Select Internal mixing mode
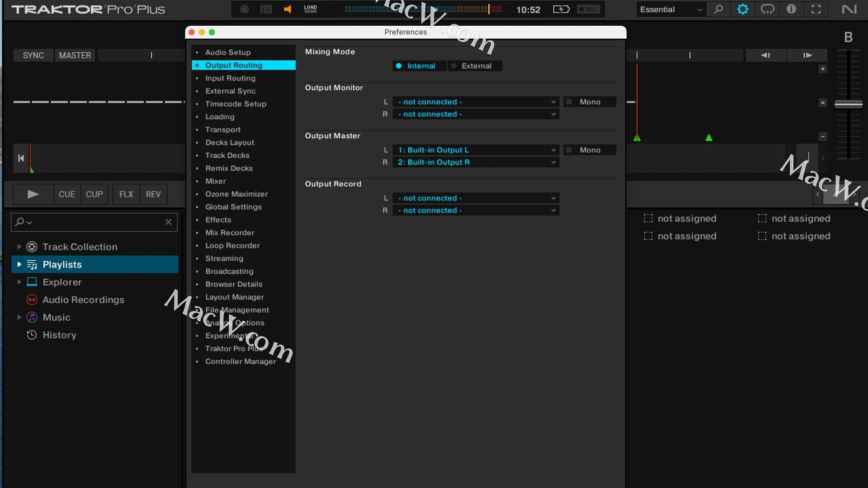This screenshot has width=868, height=488. click(x=419, y=66)
